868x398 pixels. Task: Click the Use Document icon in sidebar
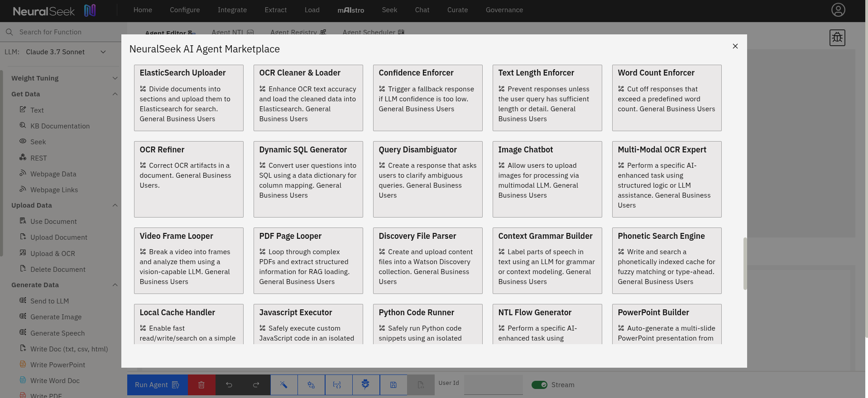(23, 221)
